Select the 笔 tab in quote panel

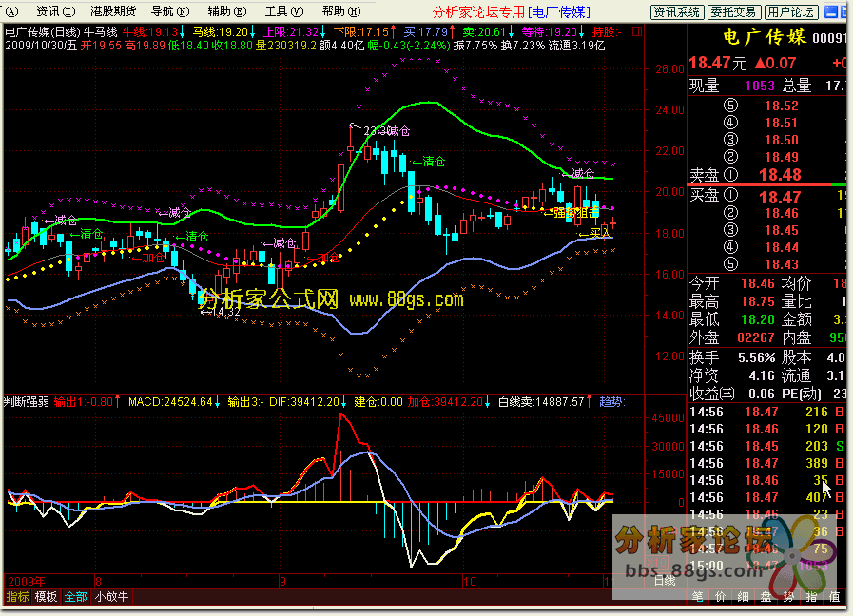point(697,596)
